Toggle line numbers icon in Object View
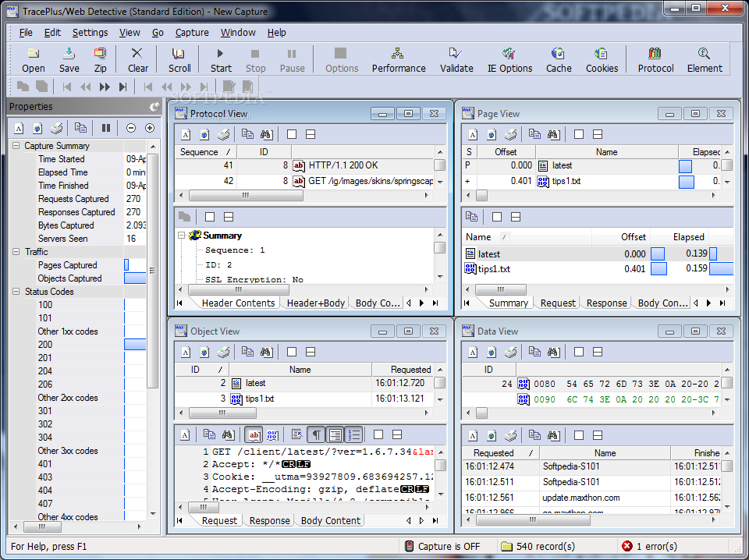The image size is (749, 560). [x=354, y=435]
